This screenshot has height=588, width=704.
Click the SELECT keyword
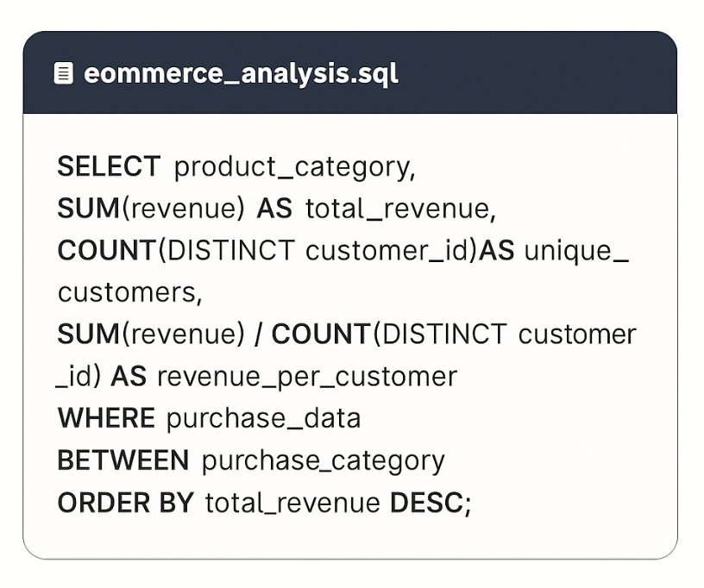point(109,166)
